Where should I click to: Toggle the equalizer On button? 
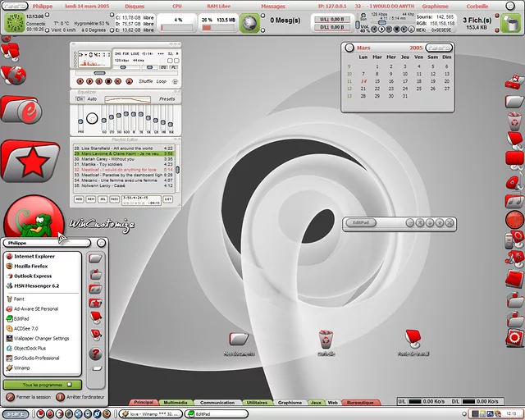pyautogui.click(x=80, y=99)
